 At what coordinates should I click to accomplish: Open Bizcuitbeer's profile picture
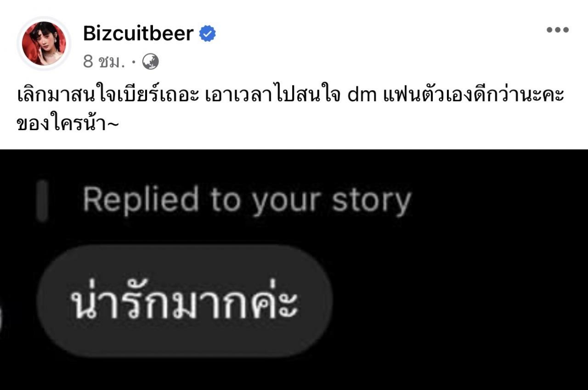(x=44, y=44)
